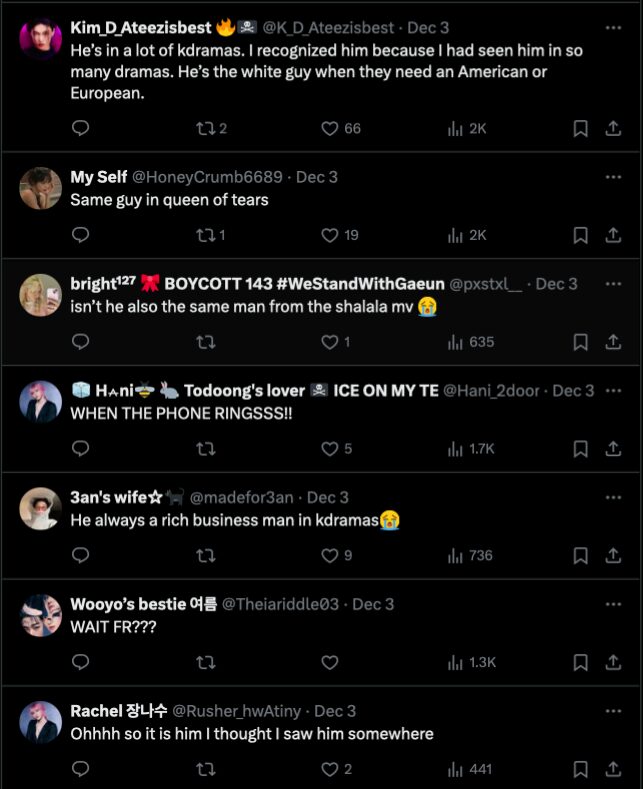643x789 pixels.
Task: Bookmark the 'rich business man' tweet
Action: tap(580, 555)
